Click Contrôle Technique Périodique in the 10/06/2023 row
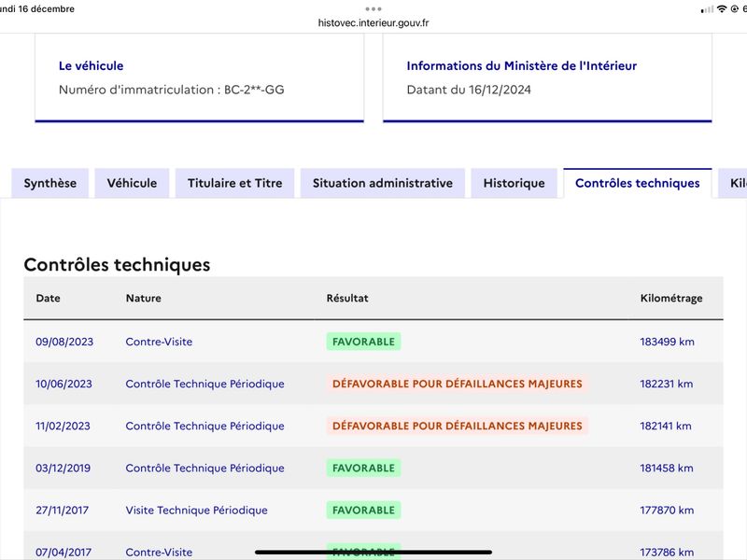This screenshot has height=560, width=747. click(x=204, y=384)
